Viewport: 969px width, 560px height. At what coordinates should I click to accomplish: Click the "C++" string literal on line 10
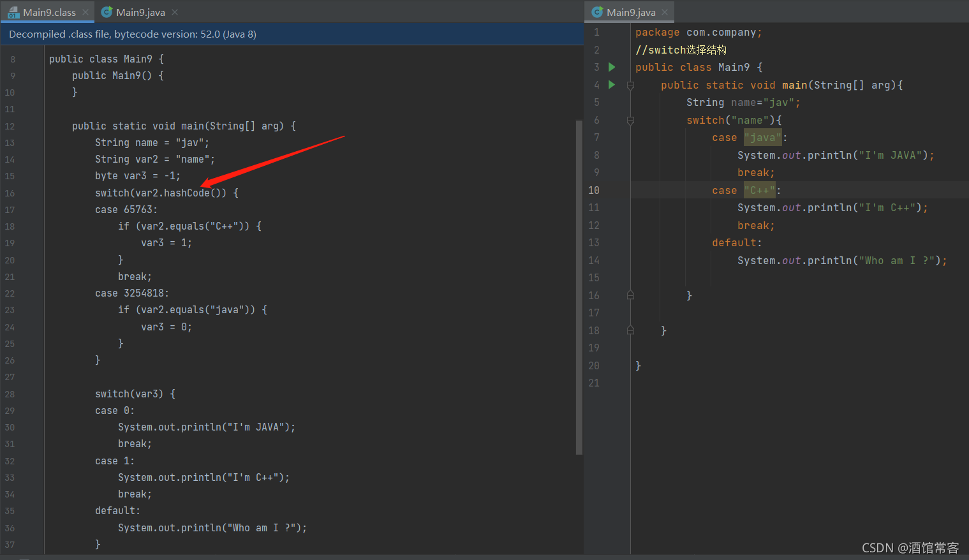click(x=760, y=190)
